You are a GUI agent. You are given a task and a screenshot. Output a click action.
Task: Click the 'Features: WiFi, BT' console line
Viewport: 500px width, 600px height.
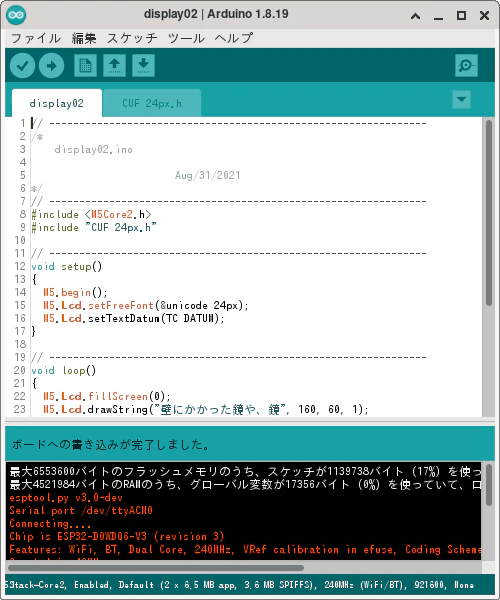coord(245,549)
